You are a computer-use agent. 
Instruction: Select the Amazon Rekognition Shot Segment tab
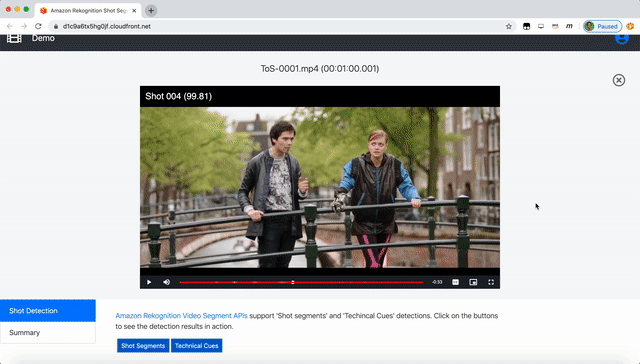click(x=88, y=11)
